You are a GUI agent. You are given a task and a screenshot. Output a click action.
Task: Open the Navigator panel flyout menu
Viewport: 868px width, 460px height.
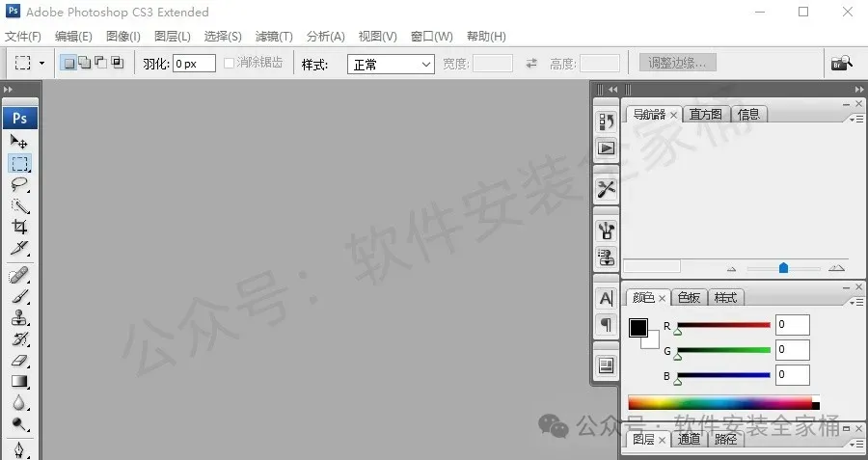pos(856,119)
